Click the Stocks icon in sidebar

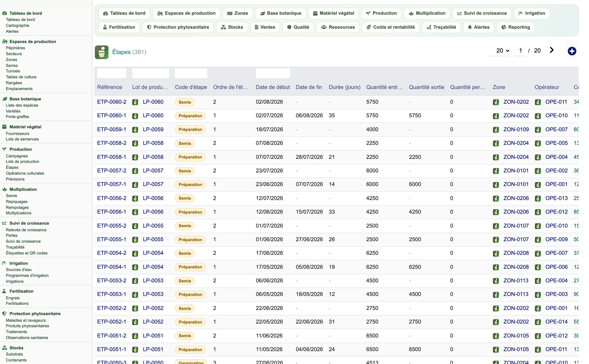pos(4,348)
